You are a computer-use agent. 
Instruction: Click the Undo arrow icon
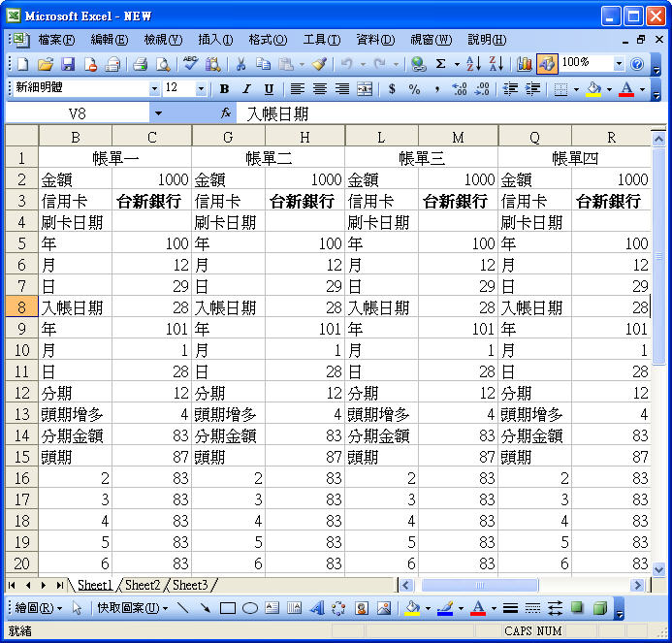347,64
